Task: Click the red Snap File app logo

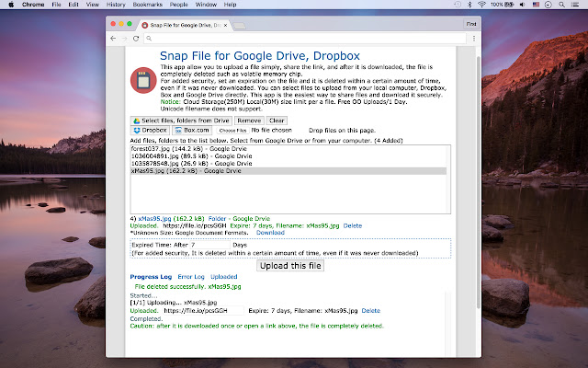Action: 143,80
